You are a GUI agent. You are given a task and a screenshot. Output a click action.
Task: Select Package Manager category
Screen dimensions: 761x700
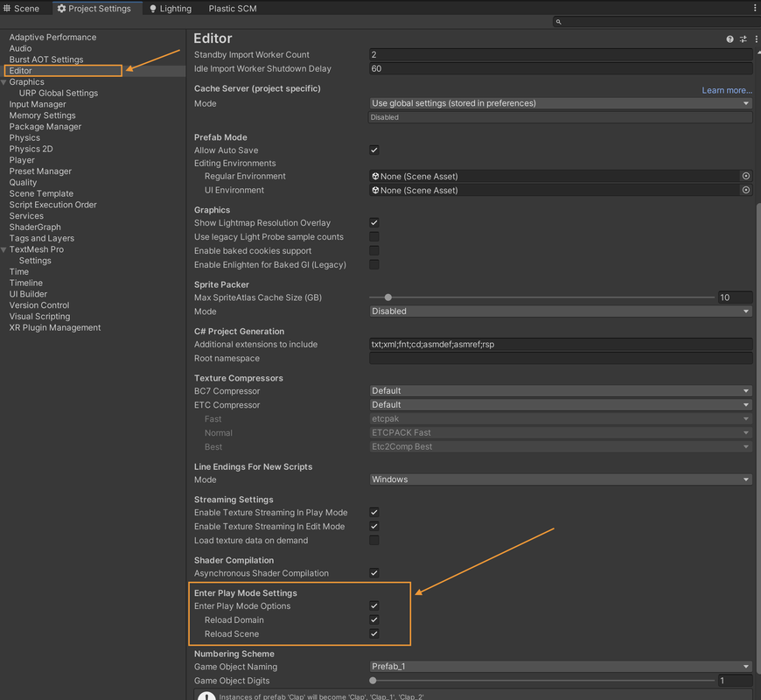tap(45, 127)
